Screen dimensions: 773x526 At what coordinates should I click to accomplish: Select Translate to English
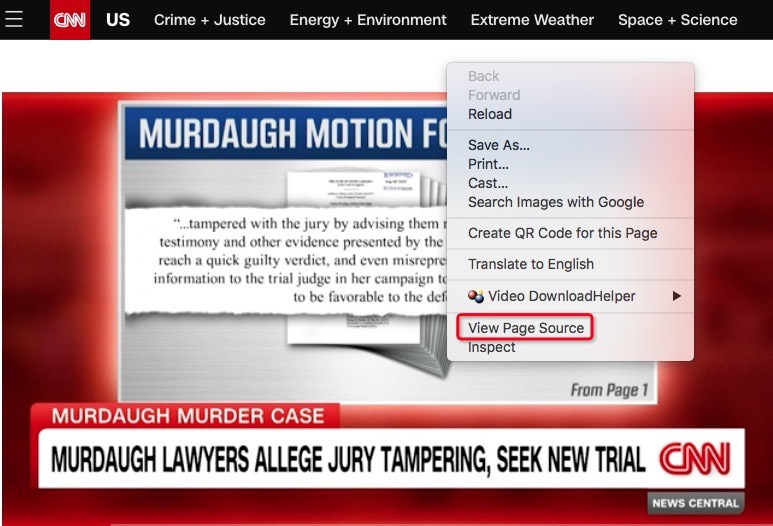point(530,264)
